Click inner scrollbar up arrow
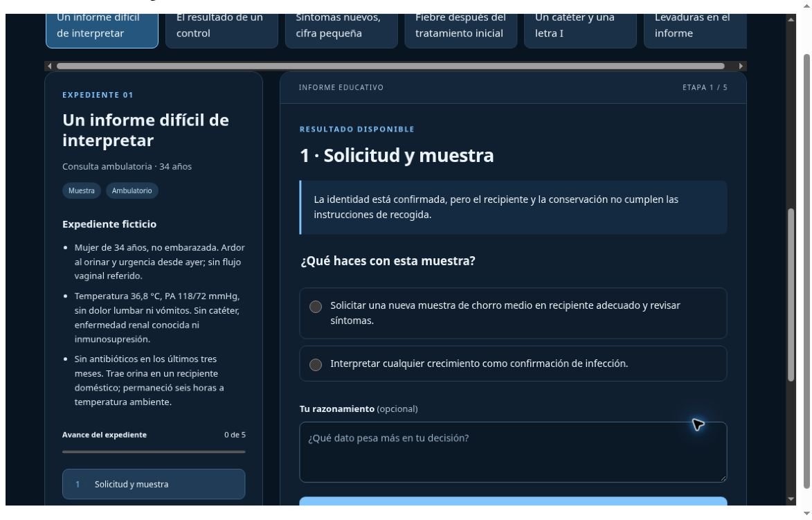The image size is (812, 520). pyautogui.click(x=791, y=19)
